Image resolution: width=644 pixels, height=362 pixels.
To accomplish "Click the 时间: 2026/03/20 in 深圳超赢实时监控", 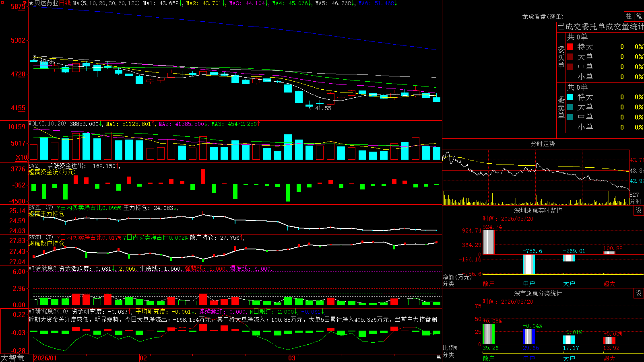I will coord(508,219).
